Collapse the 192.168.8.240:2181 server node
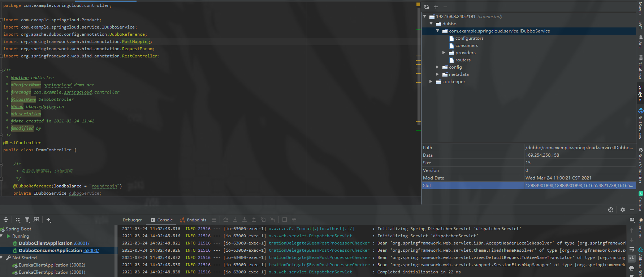The height and width of the screenshot is (277, 644). [x=425, y=16]
